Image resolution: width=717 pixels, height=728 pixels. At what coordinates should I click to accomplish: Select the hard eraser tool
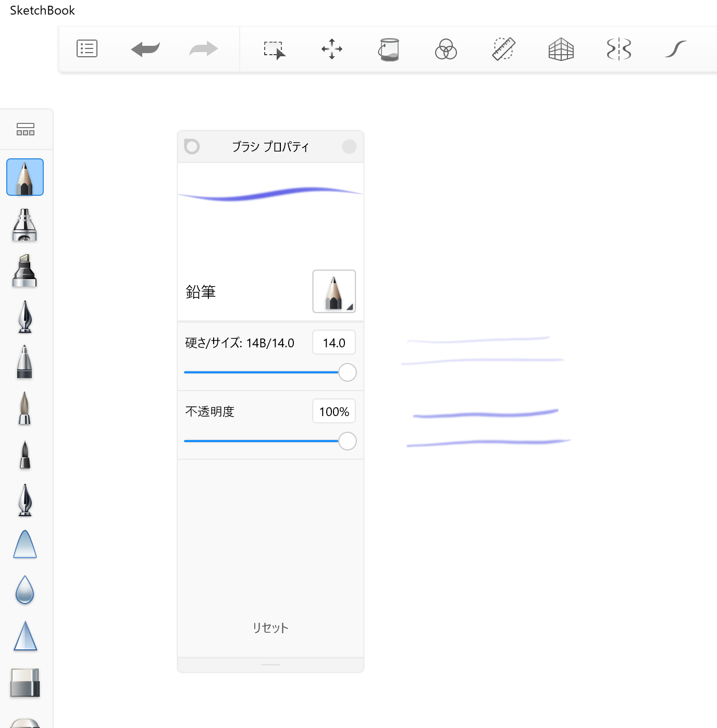pos(25,683)
